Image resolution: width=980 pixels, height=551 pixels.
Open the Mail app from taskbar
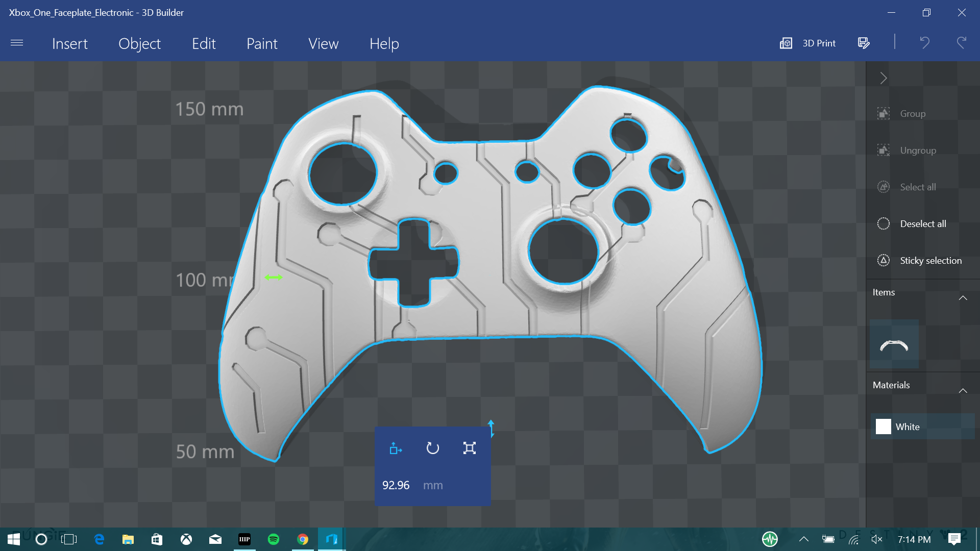215,539
